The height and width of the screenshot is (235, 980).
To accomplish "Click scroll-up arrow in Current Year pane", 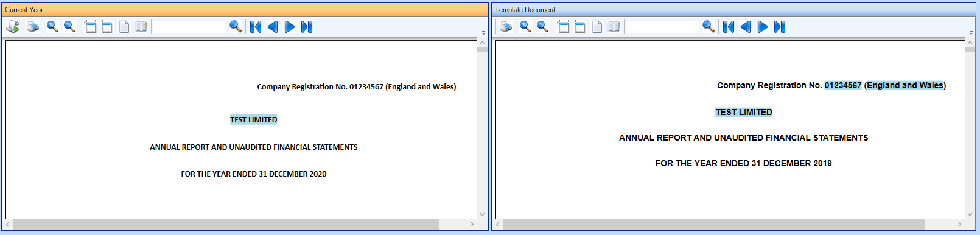I will click(483, 43).
